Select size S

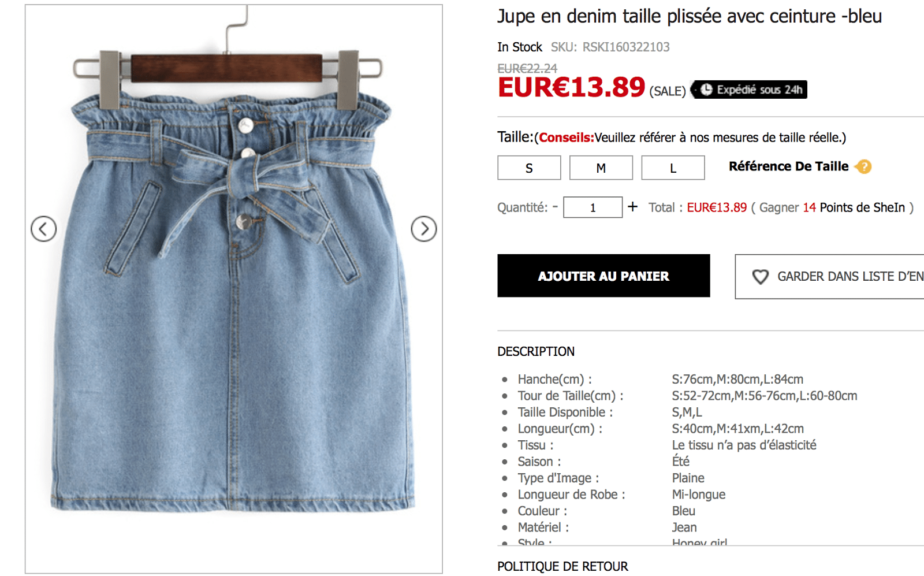[x=529, y=168]
